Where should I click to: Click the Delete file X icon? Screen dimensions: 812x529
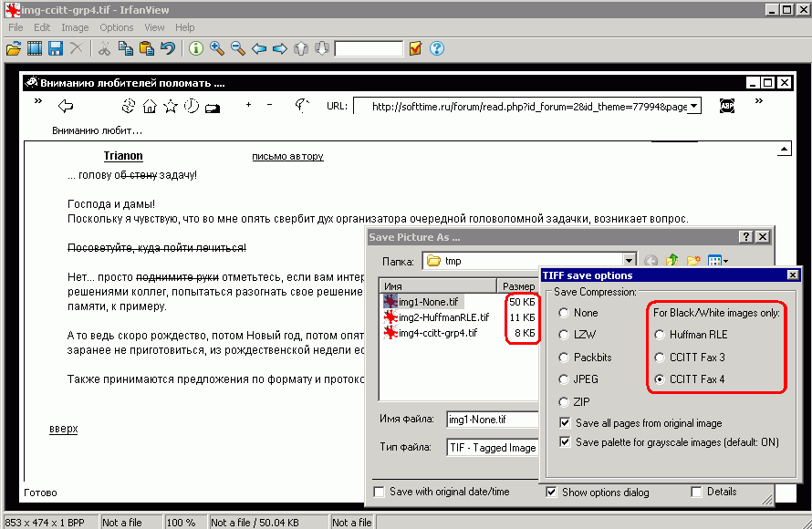click(77, 48)
